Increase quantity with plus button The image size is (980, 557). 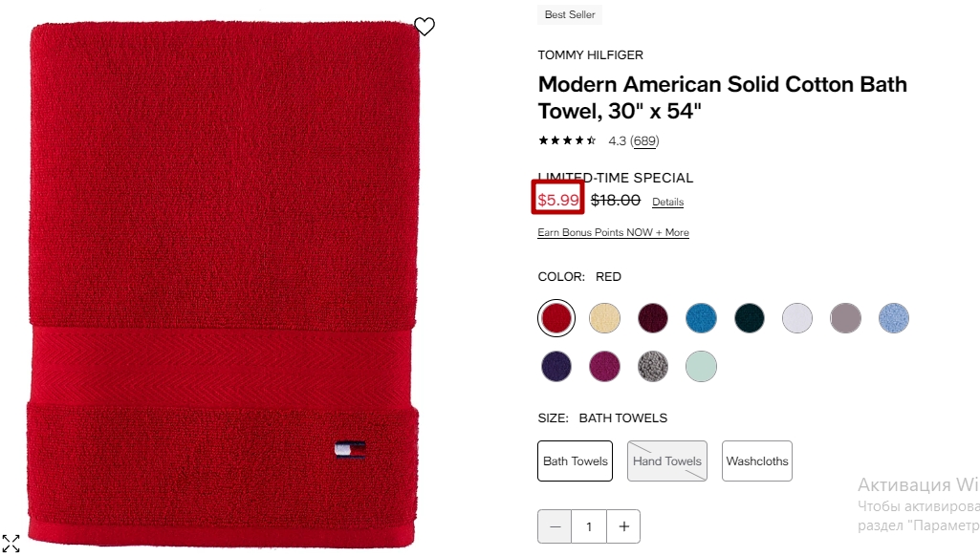(x=623, y=526)
